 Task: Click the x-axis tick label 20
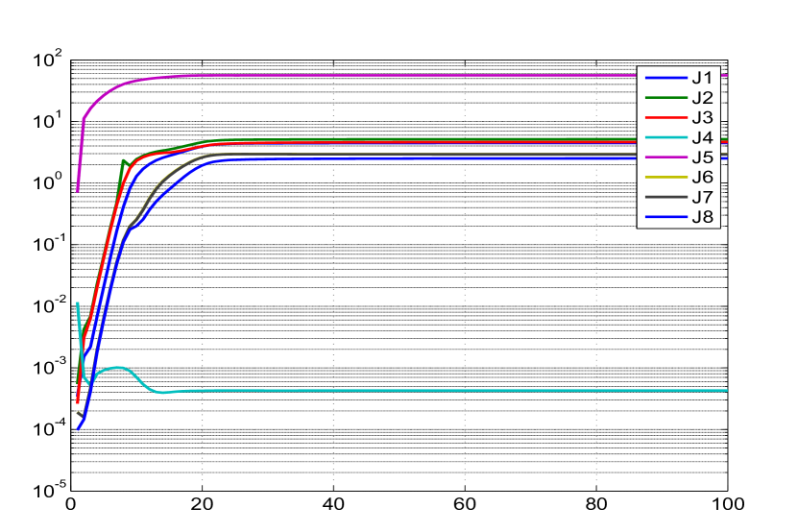[x=202, y=504]
